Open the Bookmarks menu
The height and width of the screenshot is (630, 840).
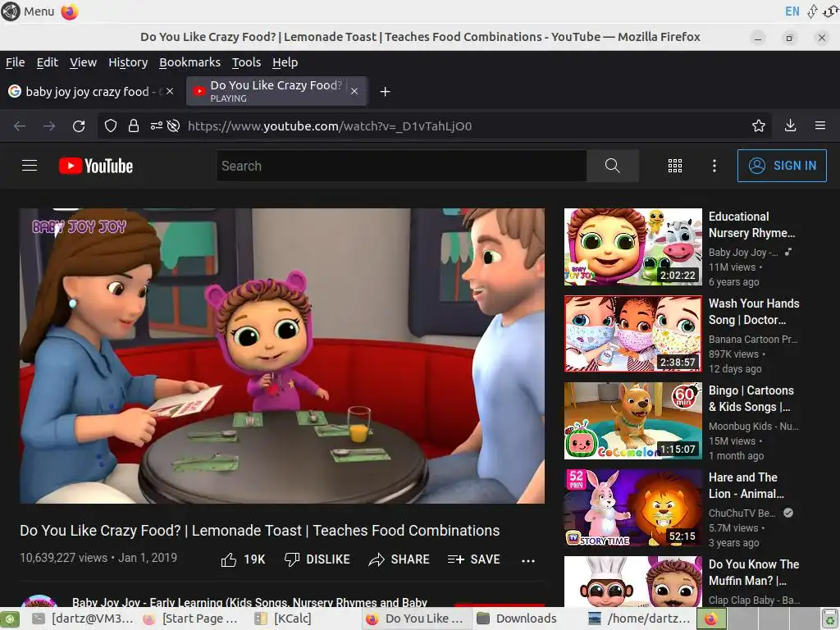click(189, 62)
